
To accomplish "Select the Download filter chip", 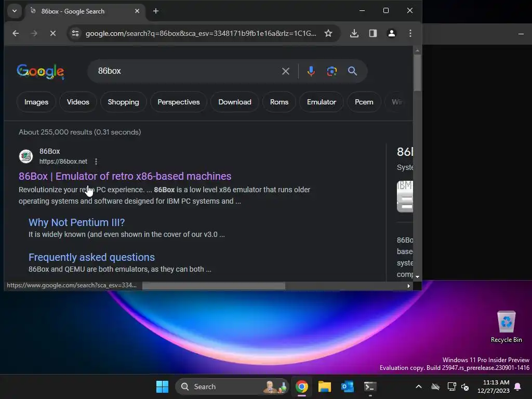I will (235, 102).
